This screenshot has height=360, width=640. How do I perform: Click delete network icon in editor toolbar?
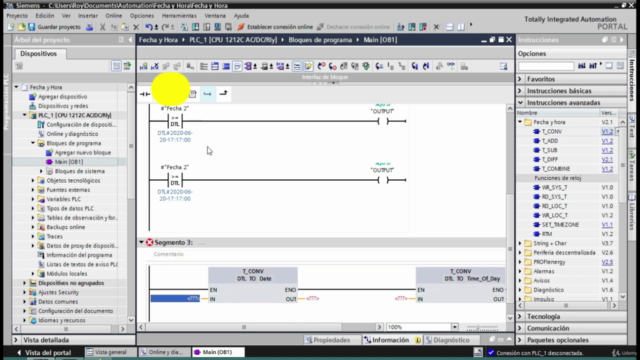(155, 66)
